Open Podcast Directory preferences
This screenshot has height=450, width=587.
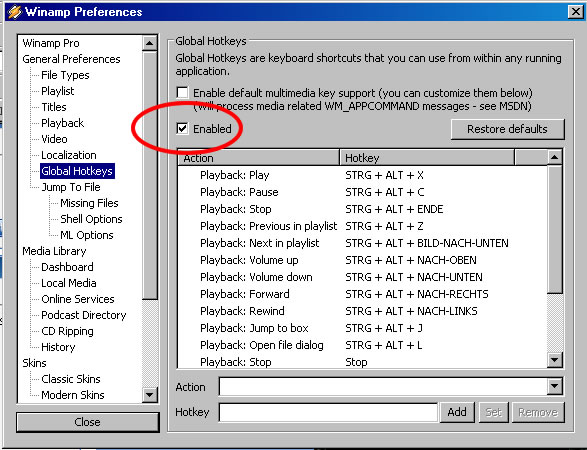coord(84,315)
